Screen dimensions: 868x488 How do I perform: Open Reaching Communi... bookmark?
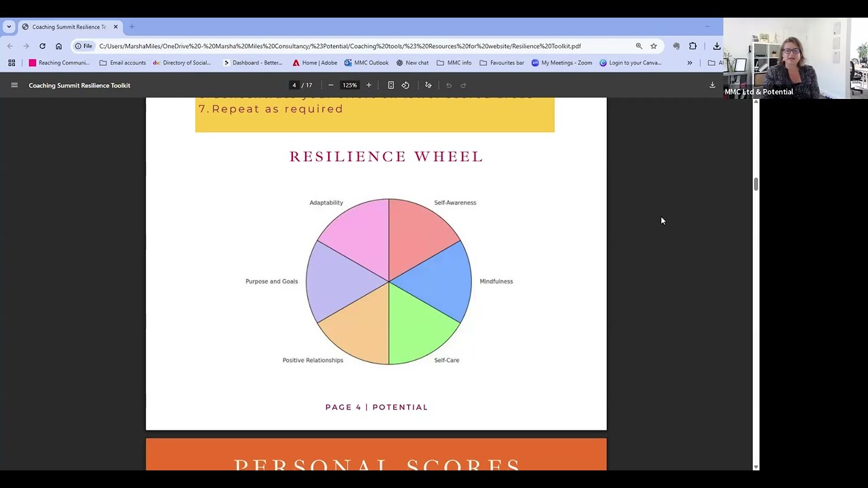[59, 63]
